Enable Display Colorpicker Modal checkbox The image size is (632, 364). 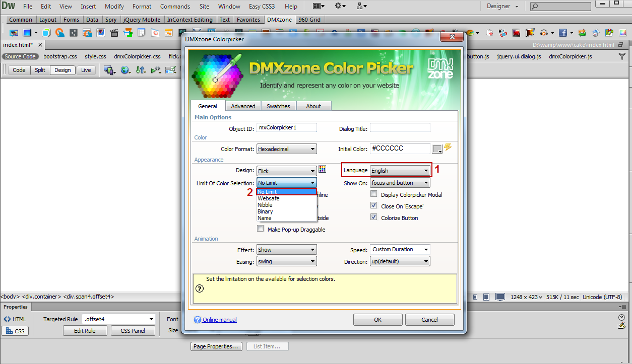374,194
